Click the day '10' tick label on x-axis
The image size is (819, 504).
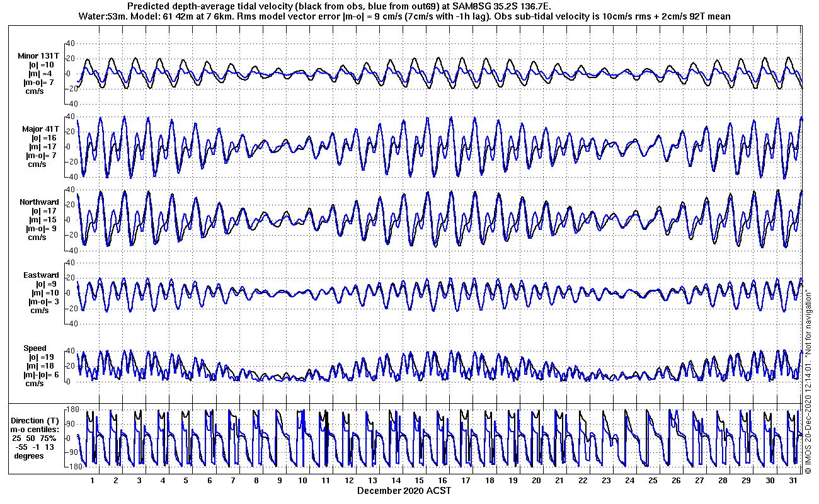click(302, 480)
